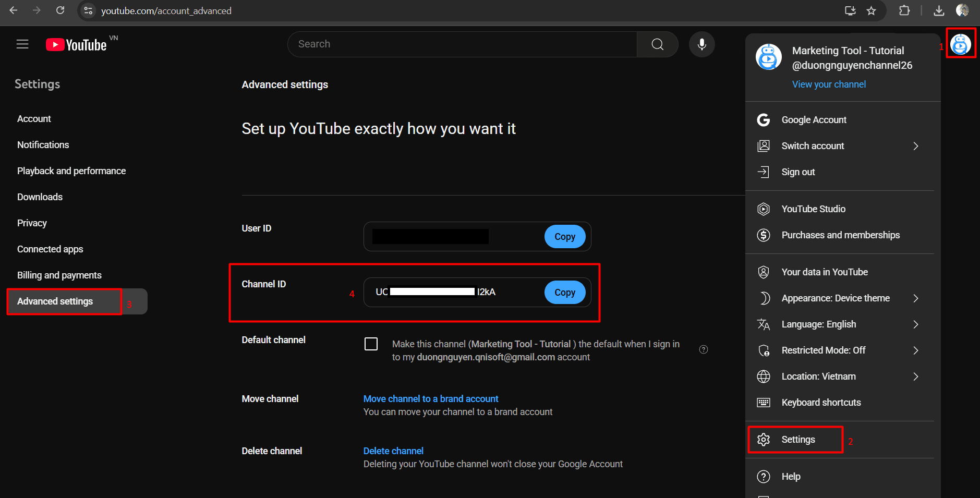Reload the page

click(x=60, y=10)
